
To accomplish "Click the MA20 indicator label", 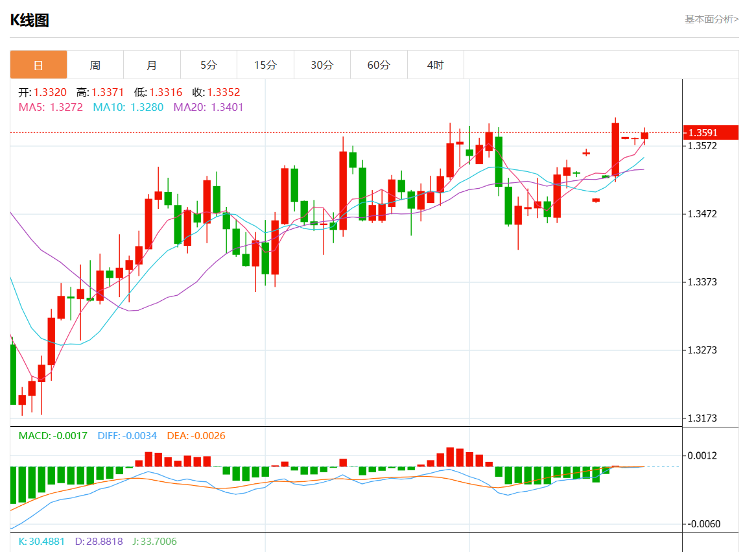I will tap(208, 107).
